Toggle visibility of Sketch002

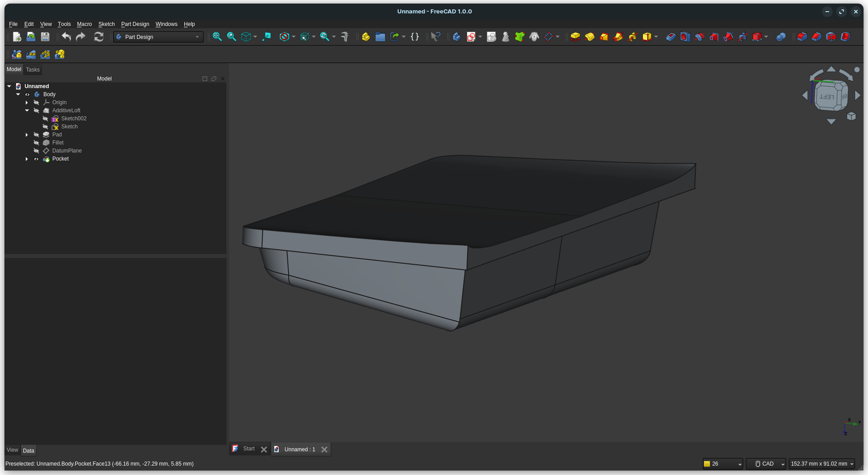pos(45,119)
